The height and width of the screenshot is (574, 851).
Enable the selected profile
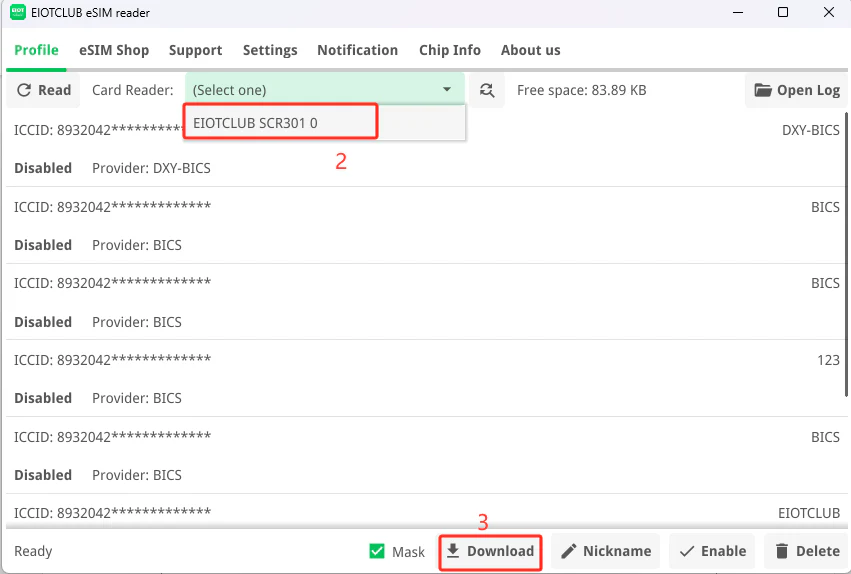coord(712,551)
